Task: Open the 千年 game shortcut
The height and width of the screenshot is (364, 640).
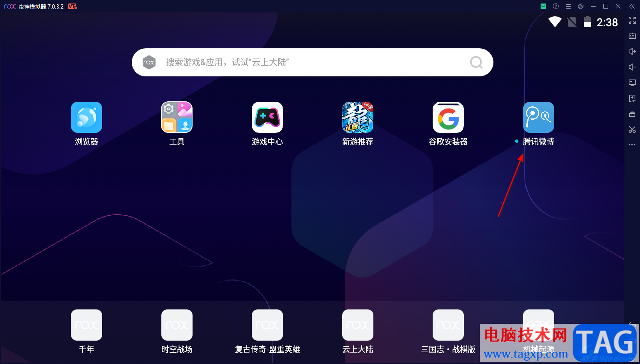Action: [87, 325]
